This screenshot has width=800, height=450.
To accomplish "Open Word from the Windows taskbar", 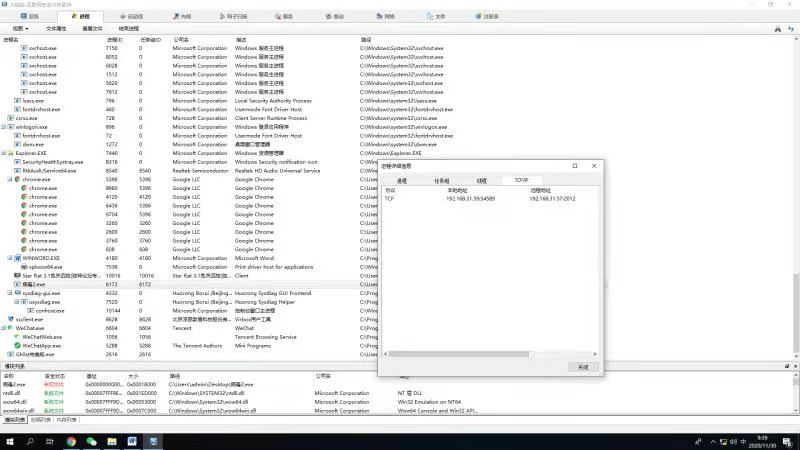I will point(132,441).
